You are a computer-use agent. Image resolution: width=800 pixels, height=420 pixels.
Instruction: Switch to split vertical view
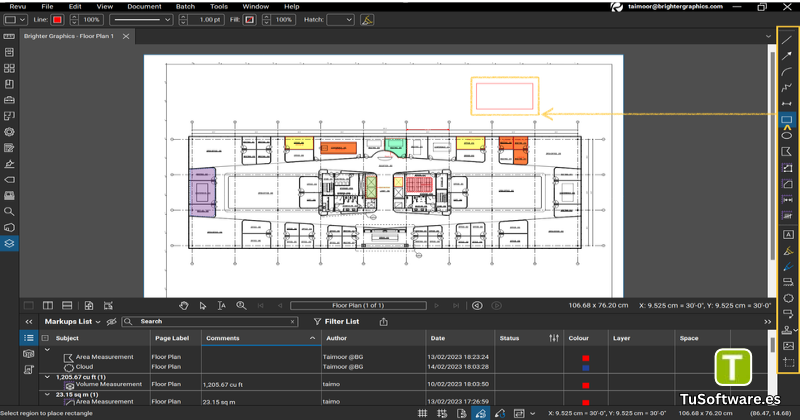coord(48,306)
